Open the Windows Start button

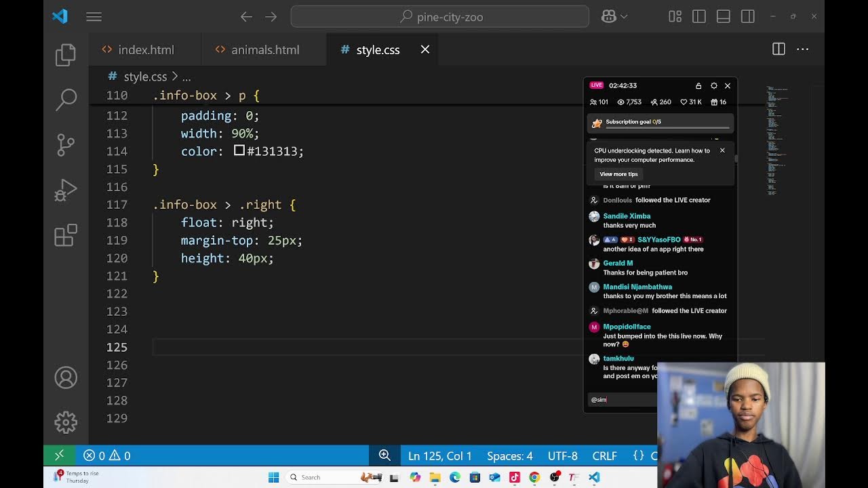273,477
